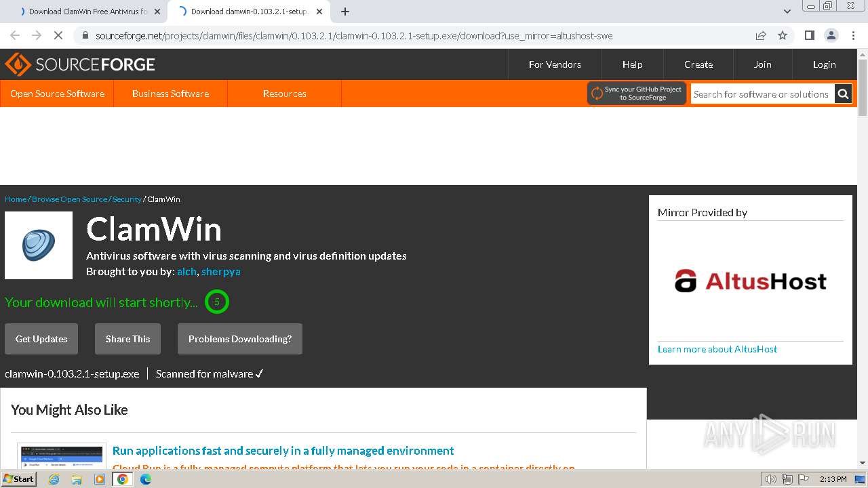Viewport: 868px width, 488px height.
Task: Click Learn more about AltusHost link
Action: (717, 349)
